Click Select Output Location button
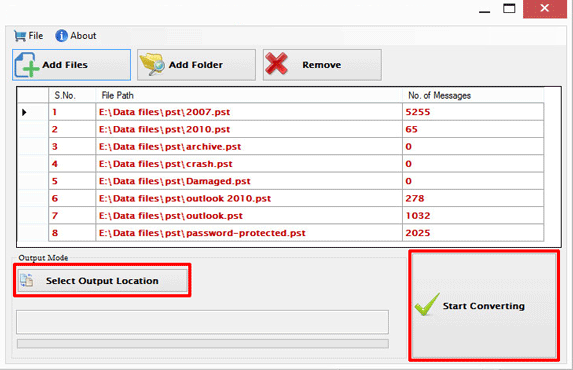The width and height of the screenshot is (573, 370). tap(102, 280)
